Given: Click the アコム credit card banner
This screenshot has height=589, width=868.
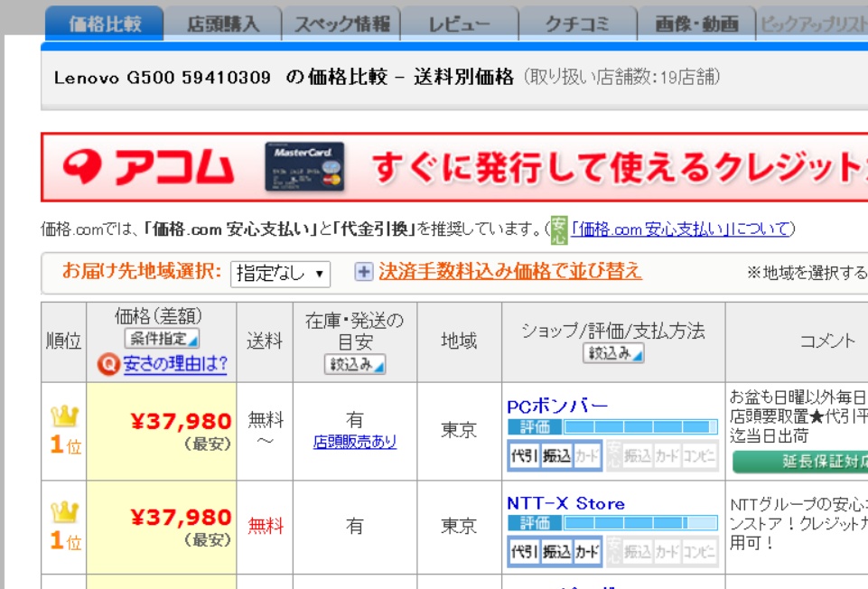Looking at the screenshot, I should tap(454, 167).
